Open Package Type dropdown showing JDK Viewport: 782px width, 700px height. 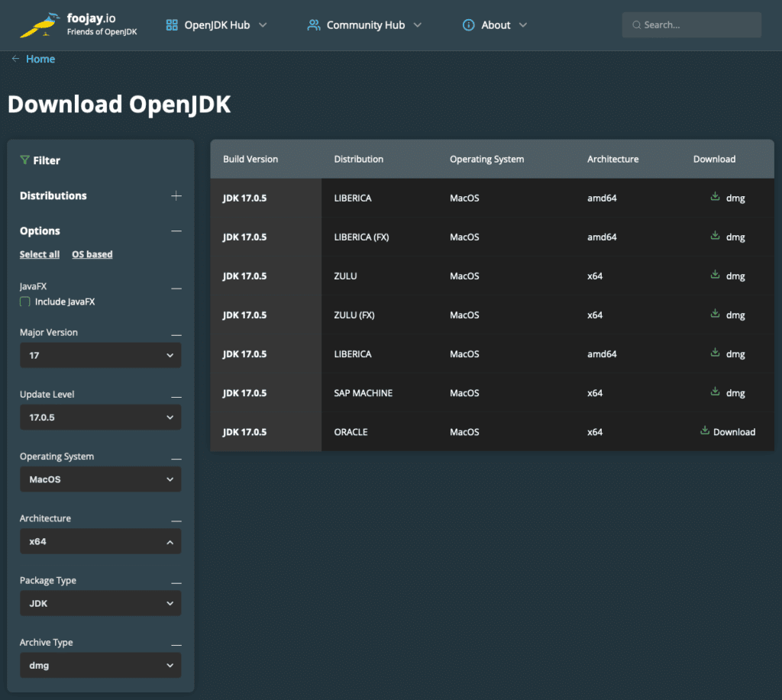click(x=101, y=603)
